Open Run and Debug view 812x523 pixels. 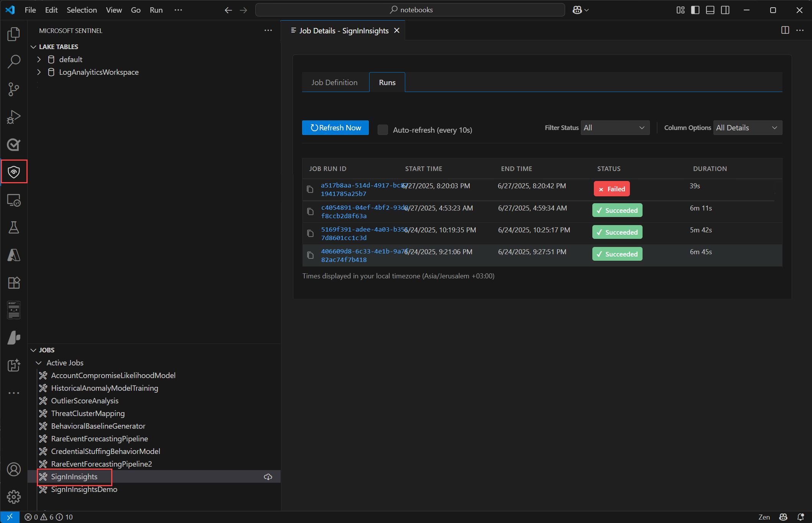14,117
